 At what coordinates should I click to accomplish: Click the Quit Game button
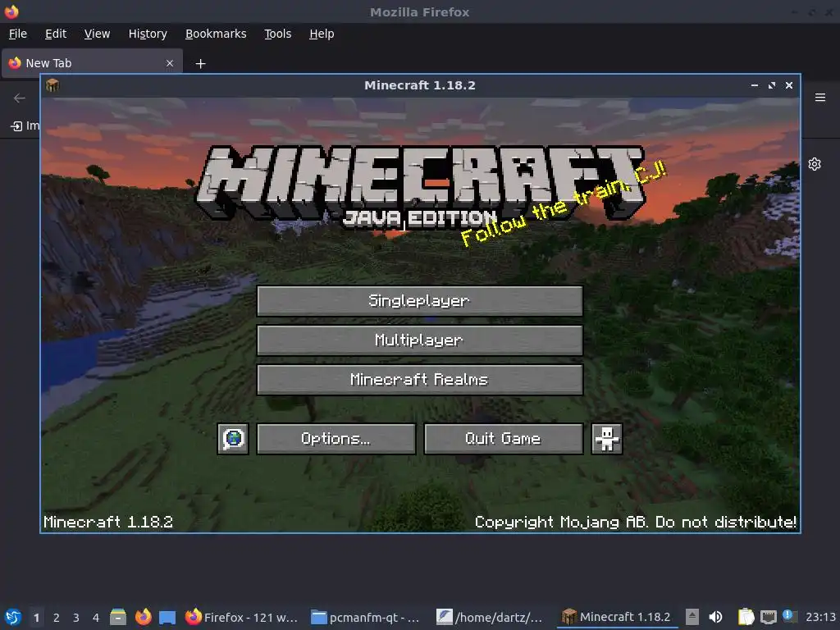point(503,439)
